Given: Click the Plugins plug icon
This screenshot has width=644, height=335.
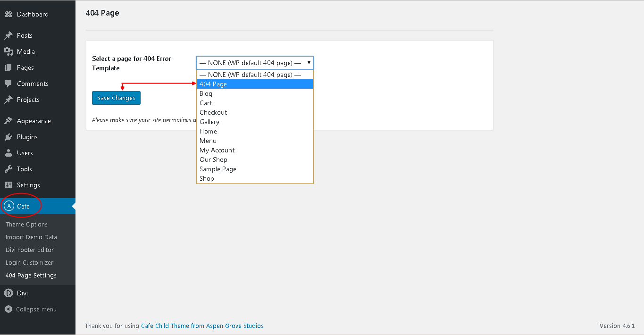Looking at the screenshot, I should tap(8, 137).
